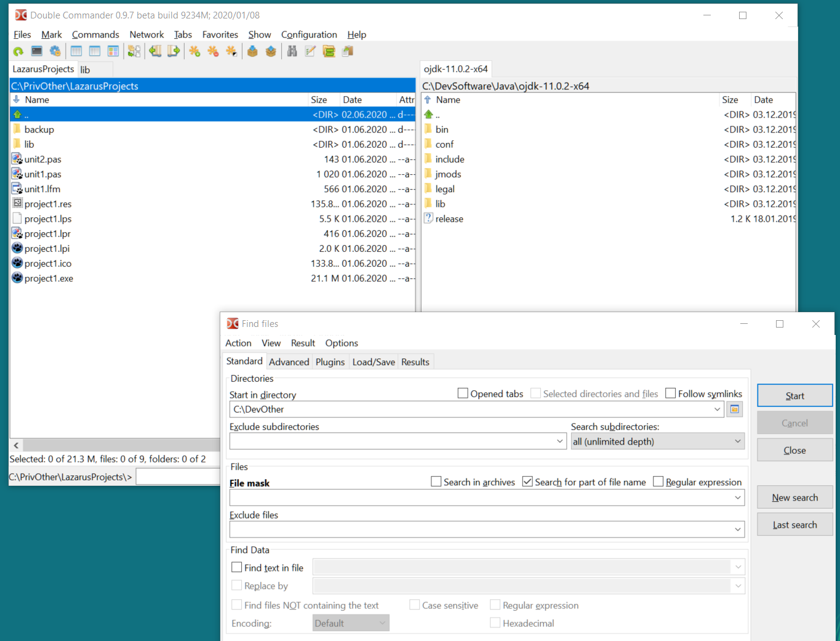Open the Exclude subdirectories dropdown arrow
The height and width of the screenshot is (641, 840).
coord(559,441)
